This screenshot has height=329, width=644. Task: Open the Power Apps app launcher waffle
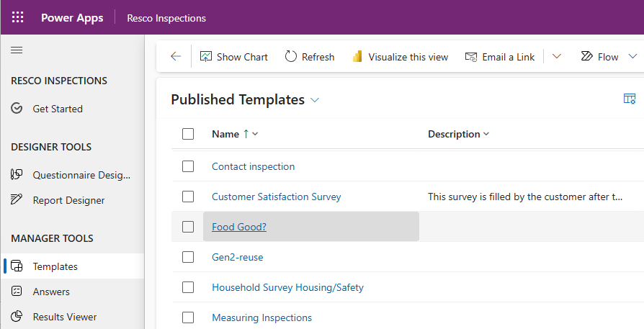point(17,17)
